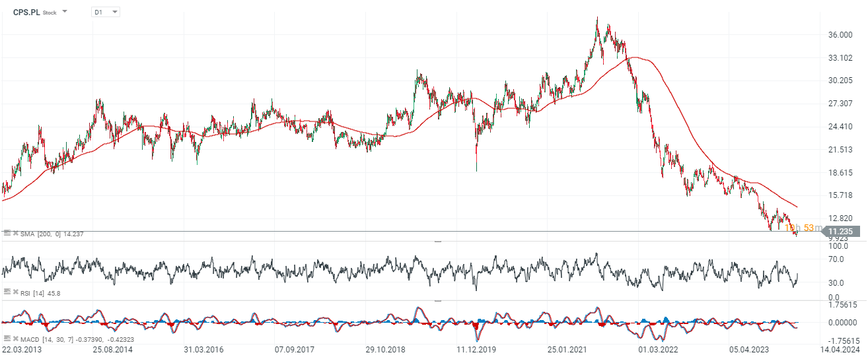The height and width of the screenshot is (361, 868).
Task: Expand the CPS.PL instrument dropdown arrow
Action: tap(65, 12)
